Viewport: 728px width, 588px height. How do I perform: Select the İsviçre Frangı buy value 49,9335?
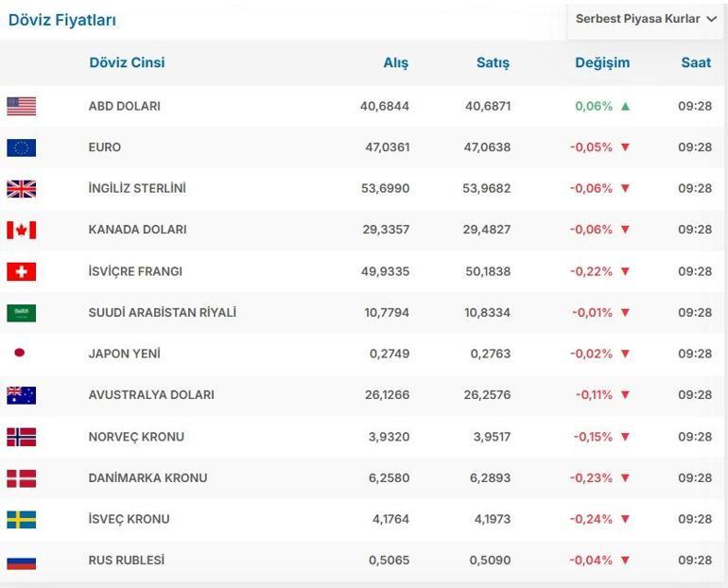pos(386,271)
